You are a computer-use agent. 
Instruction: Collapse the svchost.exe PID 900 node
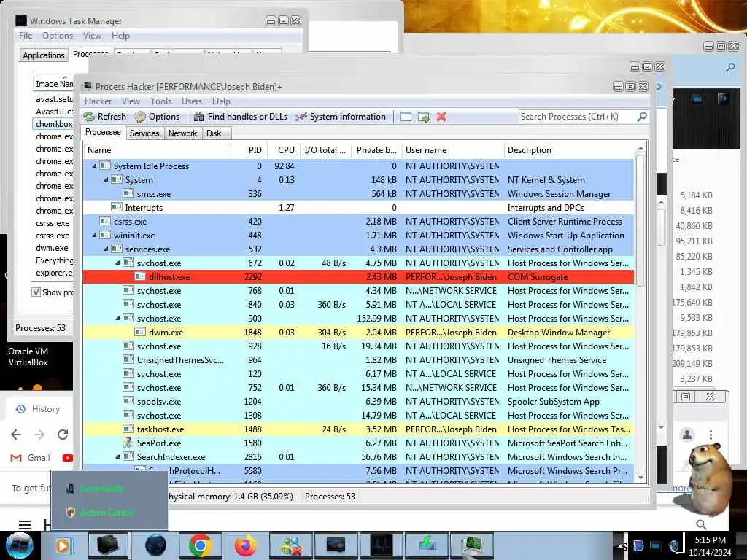pyautogui.click(x=117, y=318)
